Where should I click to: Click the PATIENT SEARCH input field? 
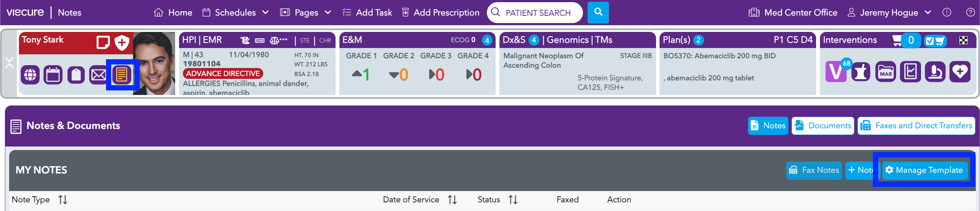535,13
